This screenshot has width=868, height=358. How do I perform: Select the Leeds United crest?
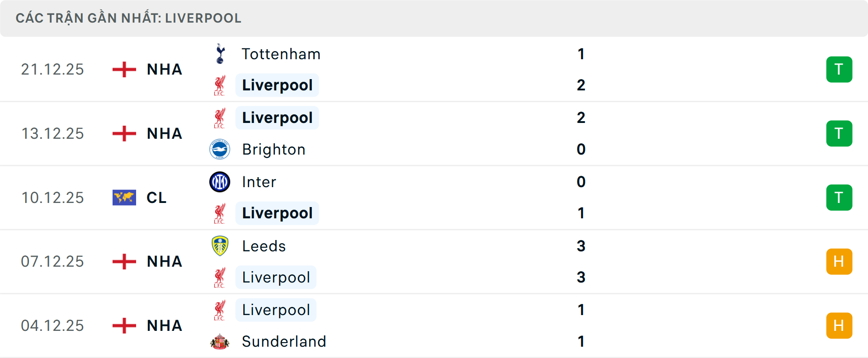coord(220,246)
